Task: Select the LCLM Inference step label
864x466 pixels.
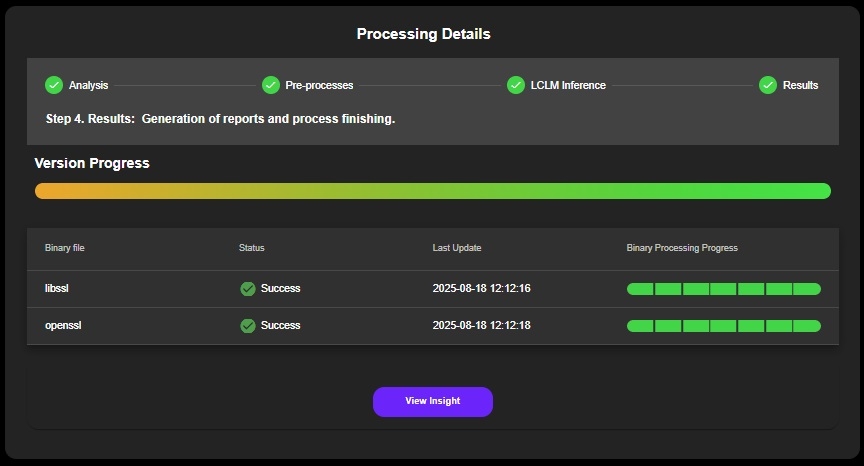Action: tap(569, 85)
